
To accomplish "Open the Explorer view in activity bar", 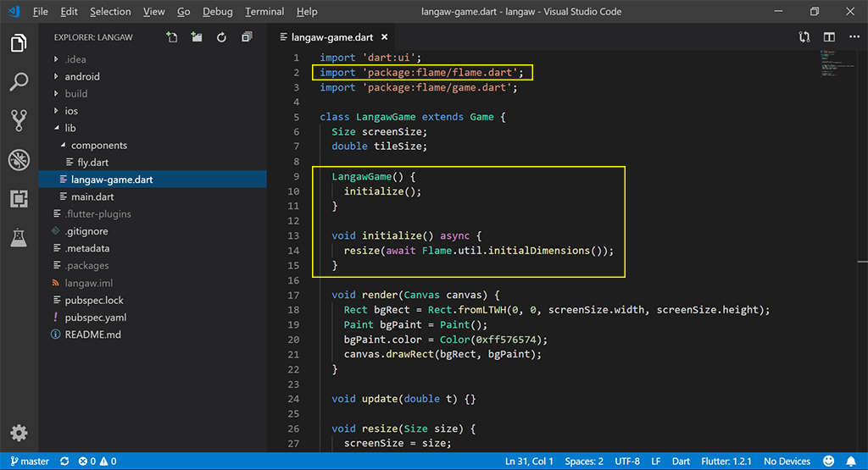I will click(19, 43).
